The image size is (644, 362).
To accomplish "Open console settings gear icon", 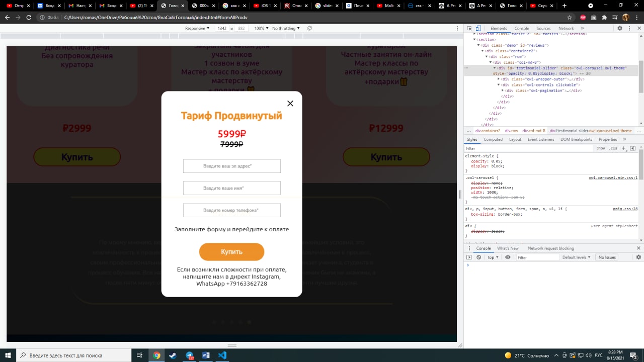I will pos(639,257).
